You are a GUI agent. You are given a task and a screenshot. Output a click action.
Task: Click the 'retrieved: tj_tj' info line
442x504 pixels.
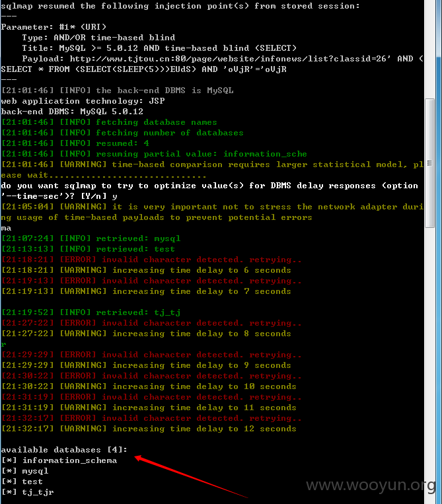click(x=91, y=312)
